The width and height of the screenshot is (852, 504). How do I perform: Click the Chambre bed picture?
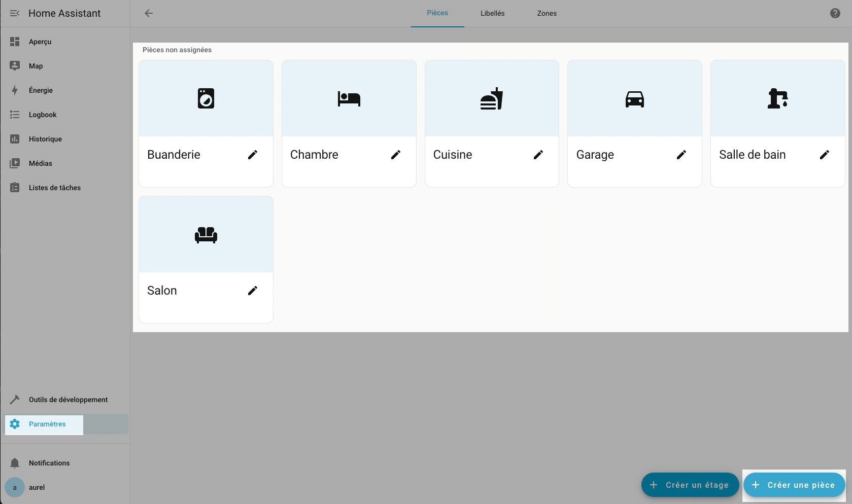coord(349,98)
